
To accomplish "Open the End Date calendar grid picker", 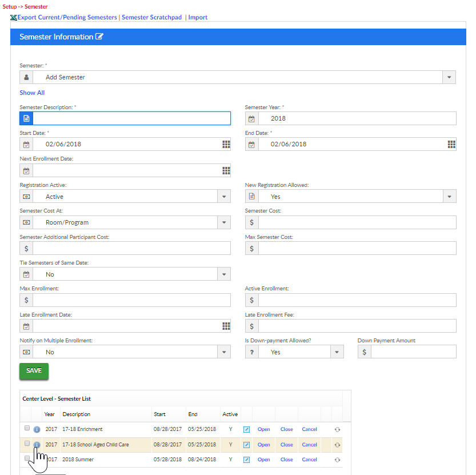I will click(451, 144).
